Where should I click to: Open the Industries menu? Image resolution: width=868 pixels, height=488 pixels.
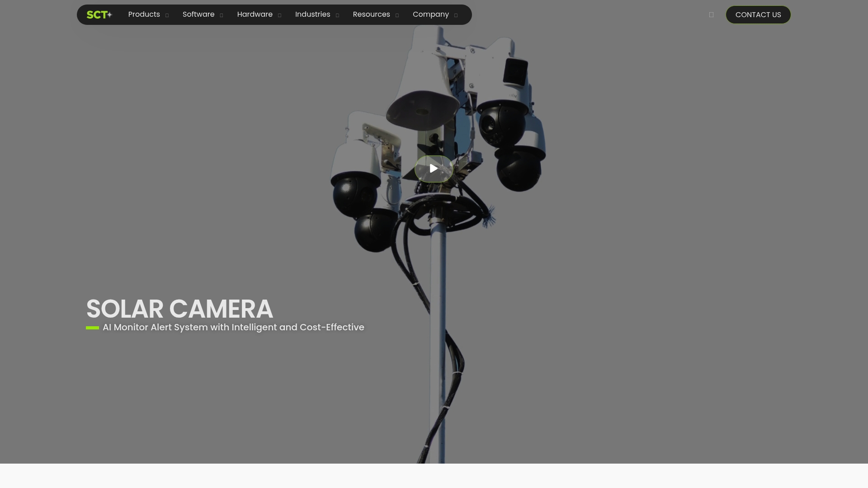(x=312, y=14)
